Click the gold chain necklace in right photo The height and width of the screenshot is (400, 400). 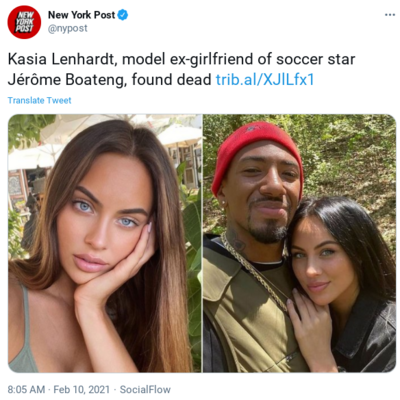point(253,270)
